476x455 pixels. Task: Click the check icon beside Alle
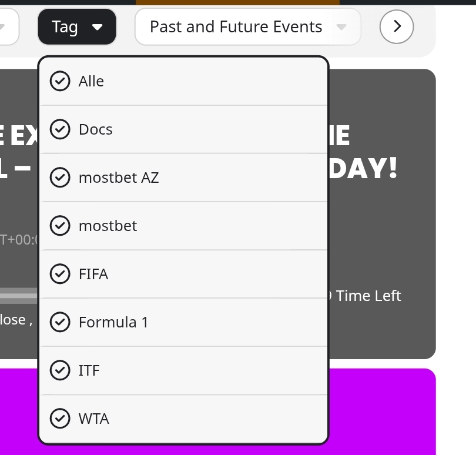[x=60, y=81]
